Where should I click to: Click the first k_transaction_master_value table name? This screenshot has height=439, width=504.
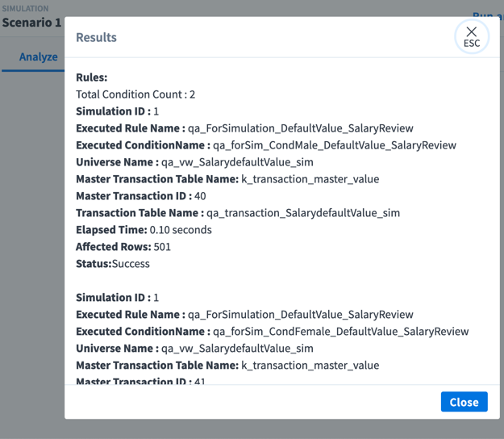tap(310, 179)
